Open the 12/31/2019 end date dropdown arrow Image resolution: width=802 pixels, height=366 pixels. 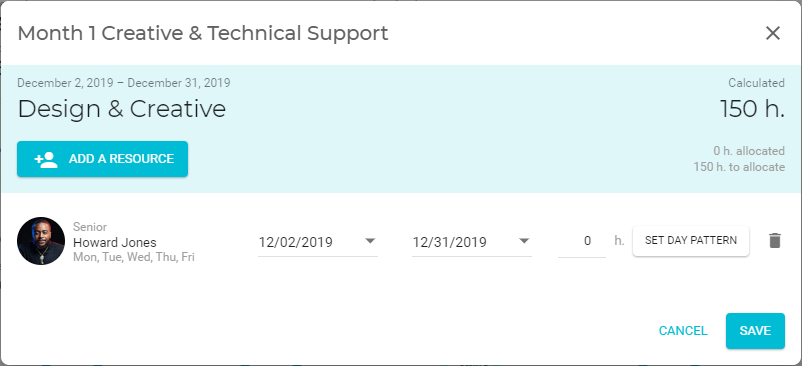point(524,241)
